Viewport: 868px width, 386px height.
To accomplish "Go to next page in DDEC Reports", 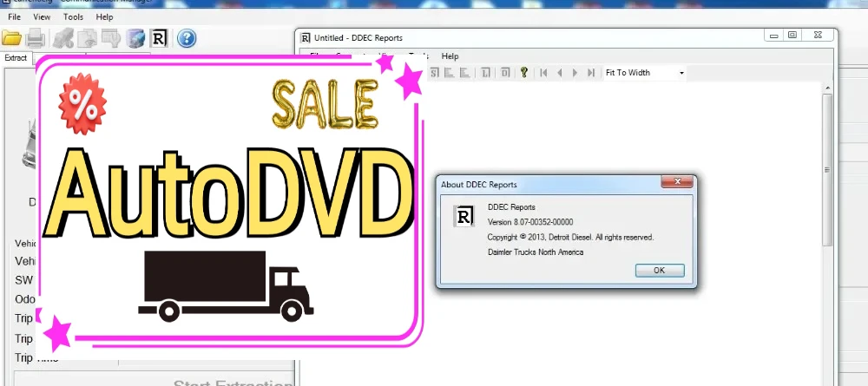I will pos(575,73).
